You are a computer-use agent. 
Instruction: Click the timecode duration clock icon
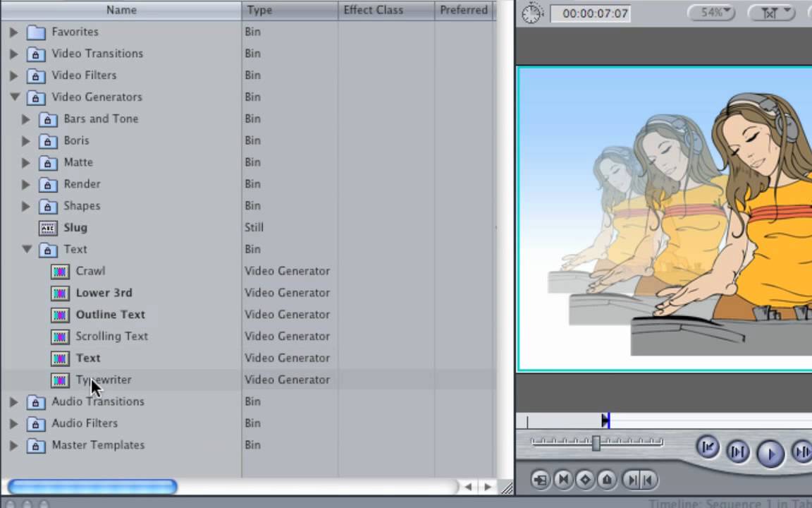click(x=531, y=13)
